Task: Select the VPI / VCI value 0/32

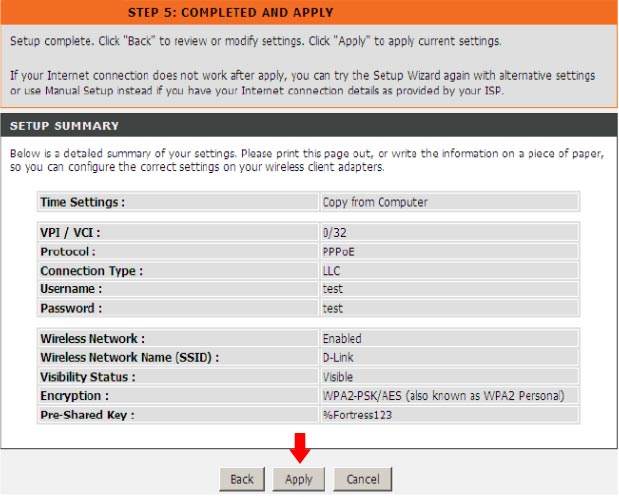Action: pos(334,233)
